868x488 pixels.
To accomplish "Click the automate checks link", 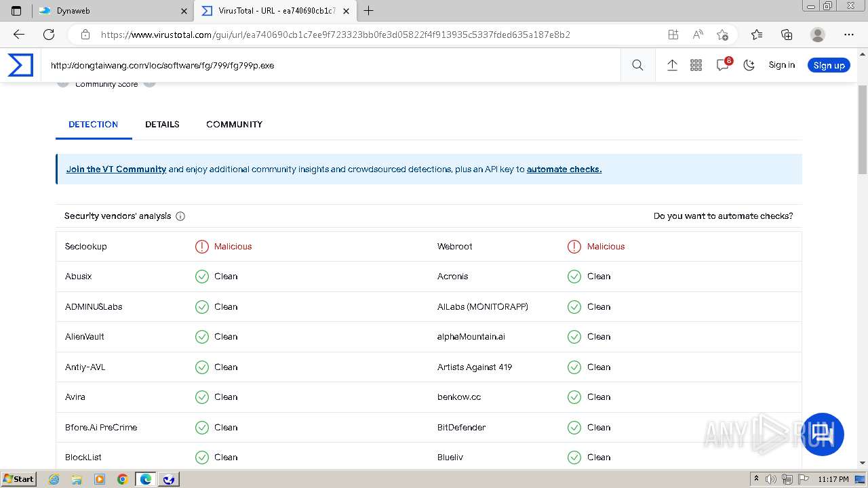I will click(x=564, y=169).
